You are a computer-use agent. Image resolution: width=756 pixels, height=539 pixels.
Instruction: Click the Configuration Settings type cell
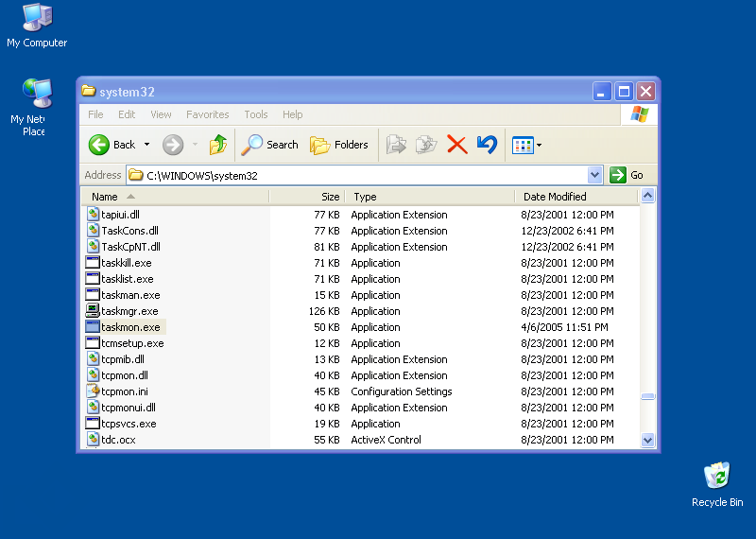pyautogui.click(x=402, y=391)
